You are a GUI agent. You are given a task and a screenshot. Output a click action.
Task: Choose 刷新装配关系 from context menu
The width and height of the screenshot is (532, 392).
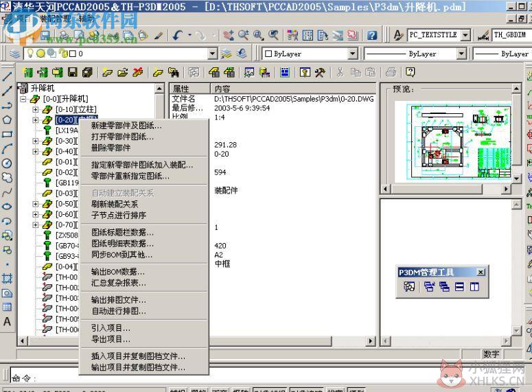coord(144,204)
